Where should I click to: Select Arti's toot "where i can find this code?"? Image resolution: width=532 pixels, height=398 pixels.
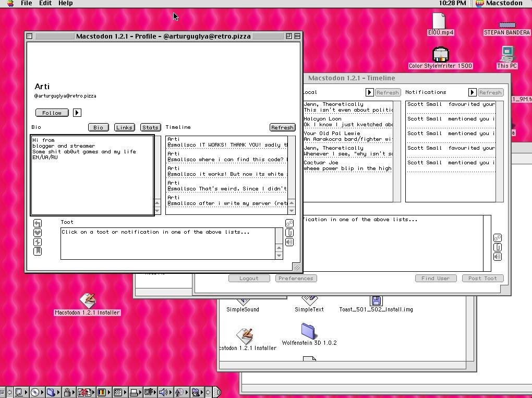click(227, 156)
